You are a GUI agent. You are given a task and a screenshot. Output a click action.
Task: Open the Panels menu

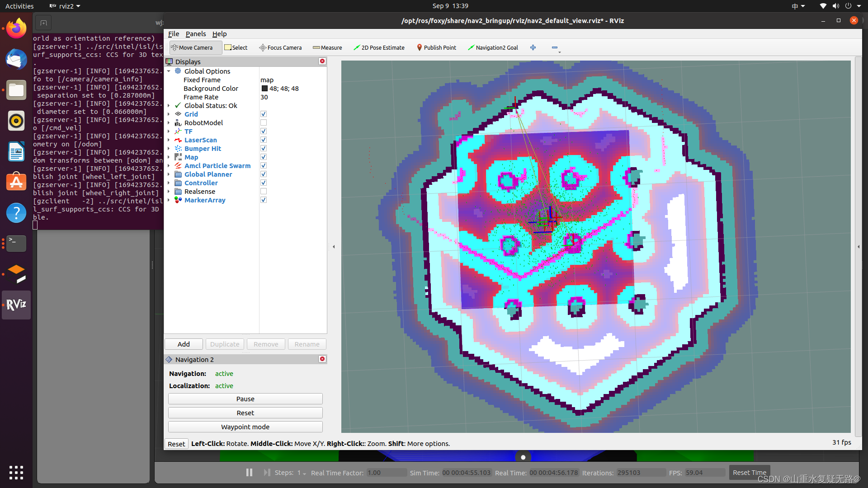tap(195, 34)
